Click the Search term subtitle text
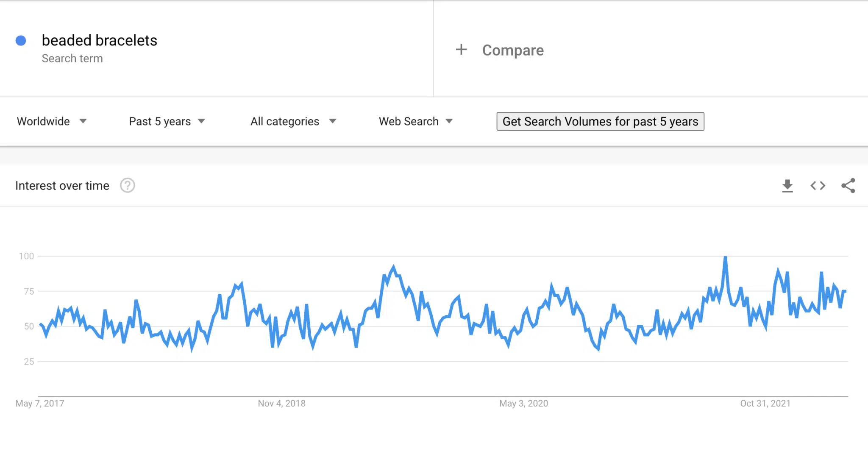 click(x=72, y=59)
